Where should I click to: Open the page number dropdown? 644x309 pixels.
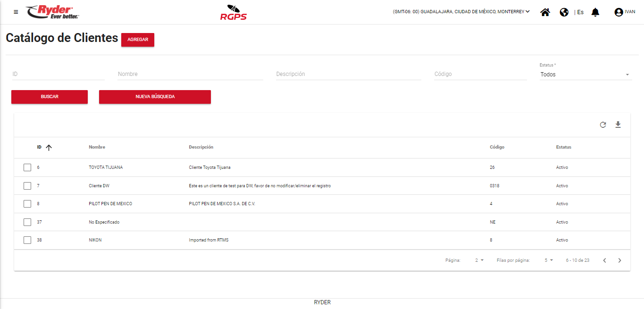pyautogui.click(x=479, y=260)
